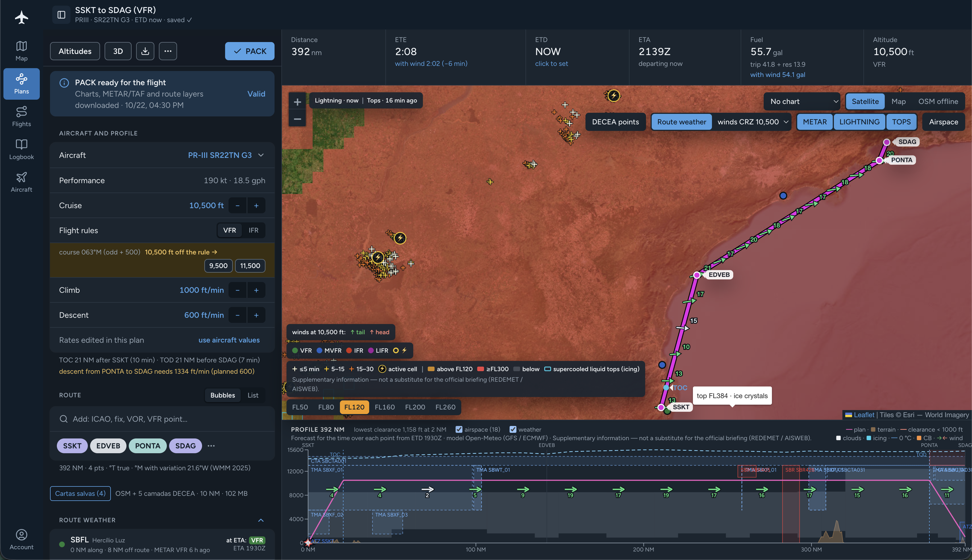Open the Logbook section in sidebar
972x560 pixels.
(22, 150)
